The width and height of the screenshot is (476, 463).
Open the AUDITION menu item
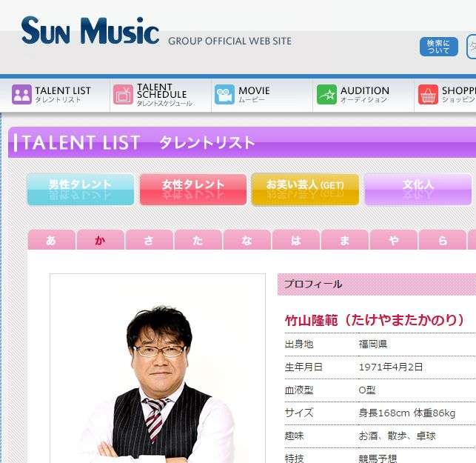tap(364, 95)
